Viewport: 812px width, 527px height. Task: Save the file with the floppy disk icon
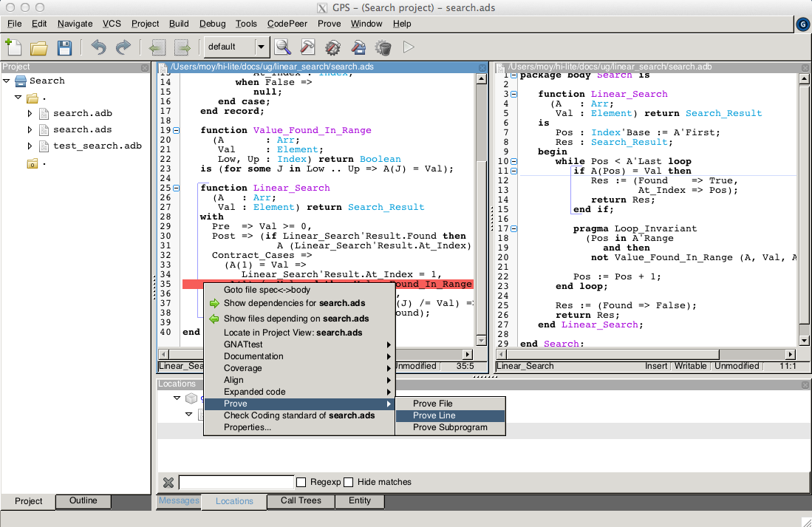click(64, 47)
